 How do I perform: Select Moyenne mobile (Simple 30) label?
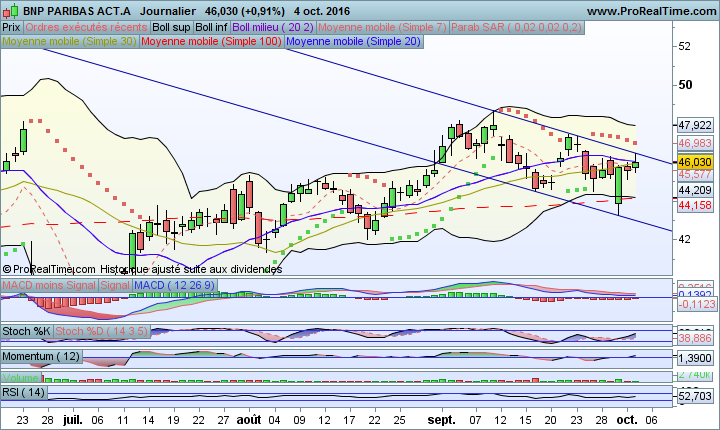click(x=69, y=41)
